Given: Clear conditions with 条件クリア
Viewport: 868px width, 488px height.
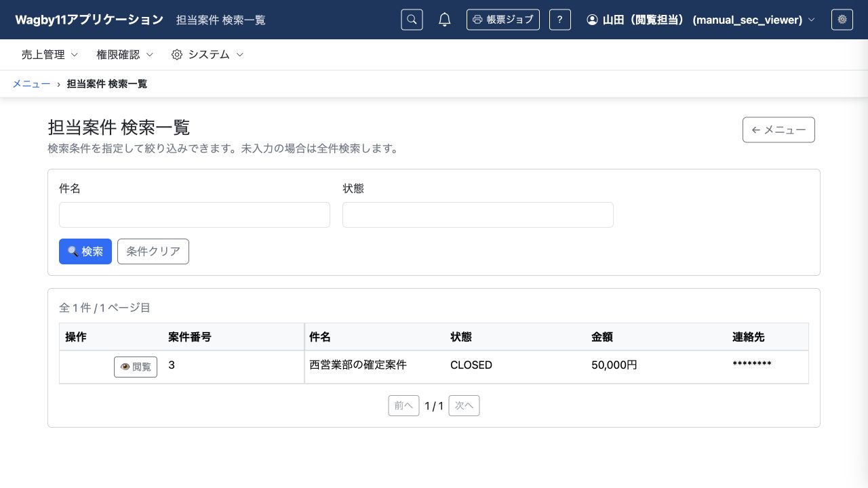Looking at the screenshot, I should click(153, 251).
